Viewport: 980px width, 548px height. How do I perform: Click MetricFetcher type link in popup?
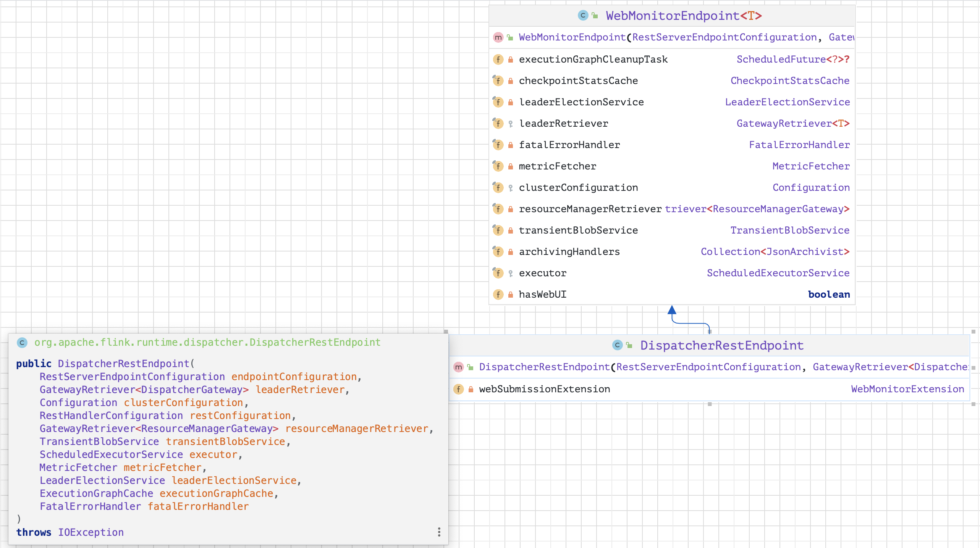78,467
